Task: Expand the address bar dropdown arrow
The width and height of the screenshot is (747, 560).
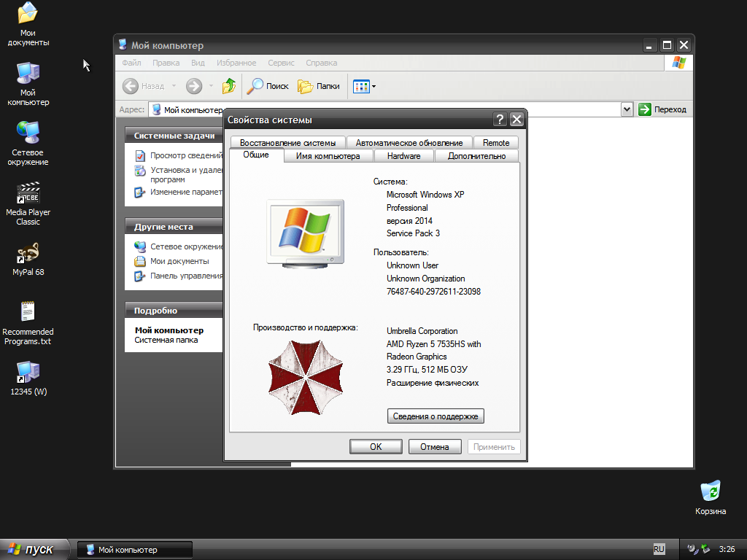Action: pyautogui.click(x=627, y=109)
